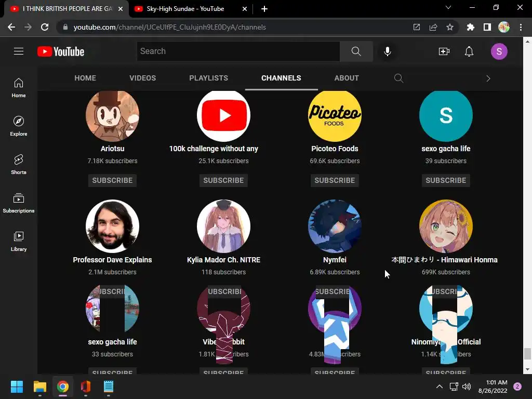Open the YouTube hamburger guide menu
532x399 pixels.
tap(19, 51)
